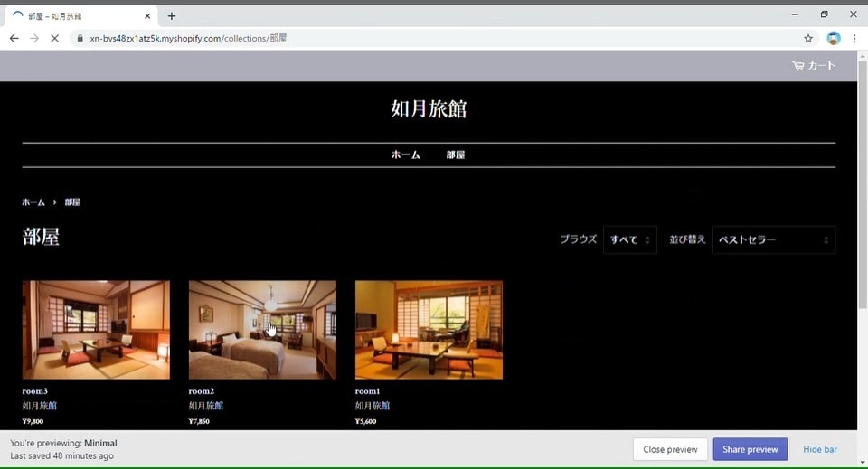Go back using the browser back arrow
Viewport: 868px width, 469px height.
click(x=14, y=38)
